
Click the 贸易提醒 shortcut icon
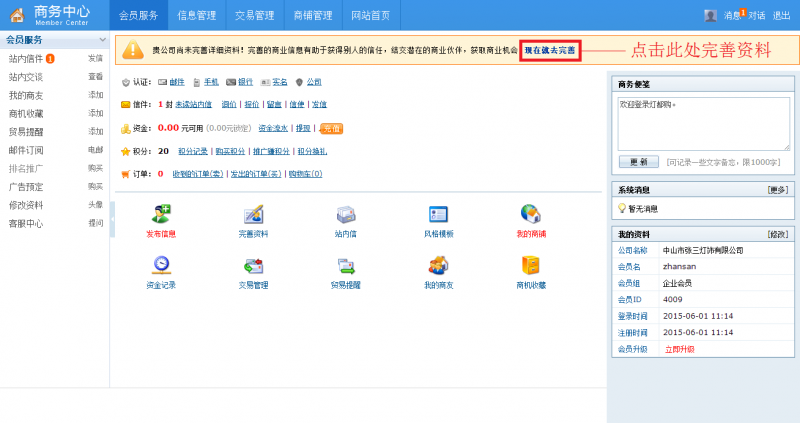346,266
